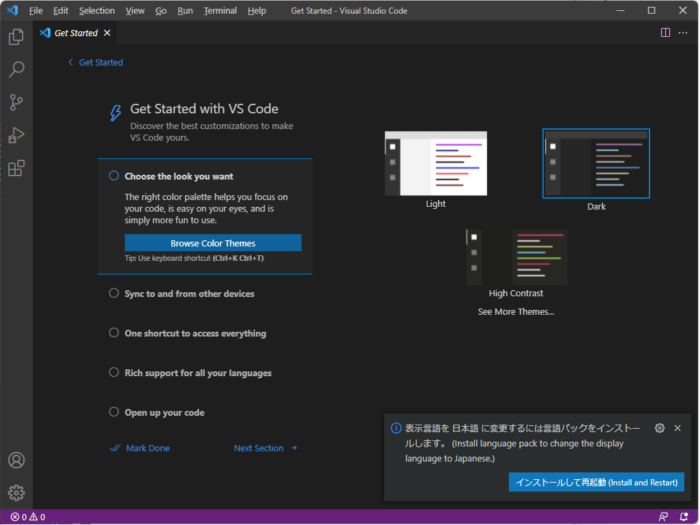The image size is (700, 525).
Task: Select the Light theme preview
Action: pos(436,164)
